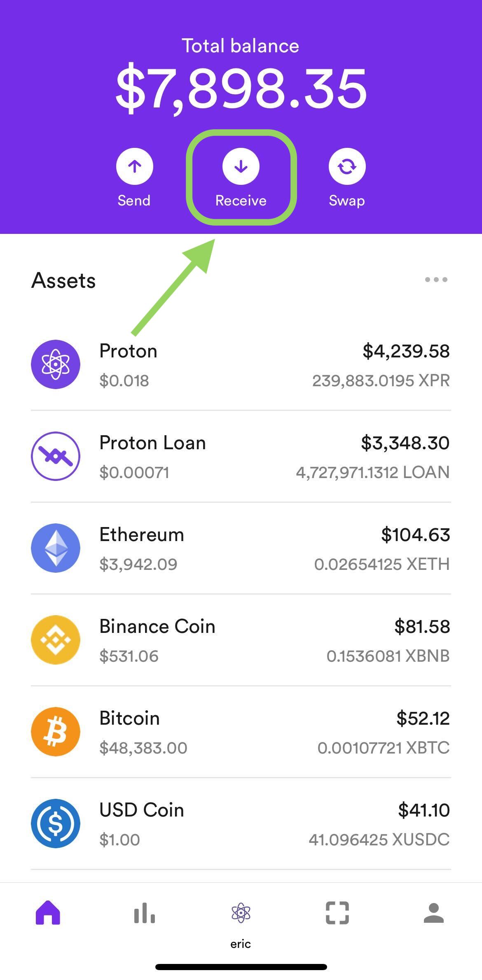Open the 0.00107721 XBTC balance
The height and width of the screenshot is (980, 482).
[384, 748]
